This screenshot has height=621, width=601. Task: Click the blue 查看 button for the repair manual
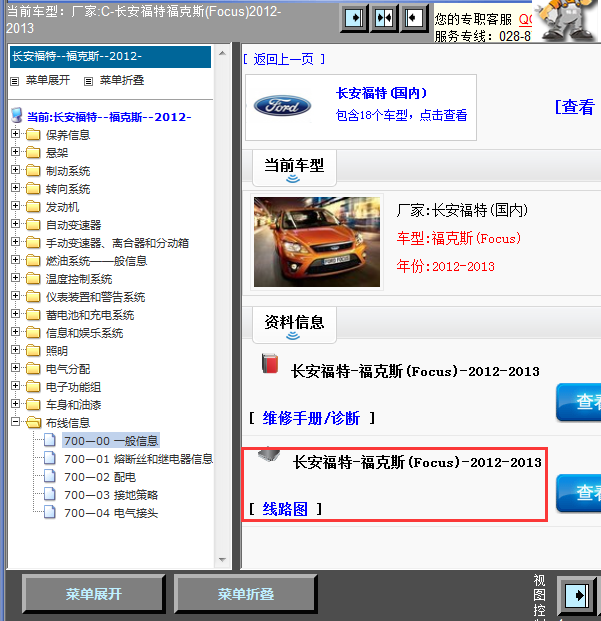pyautogui.click(x=578, y=402)
